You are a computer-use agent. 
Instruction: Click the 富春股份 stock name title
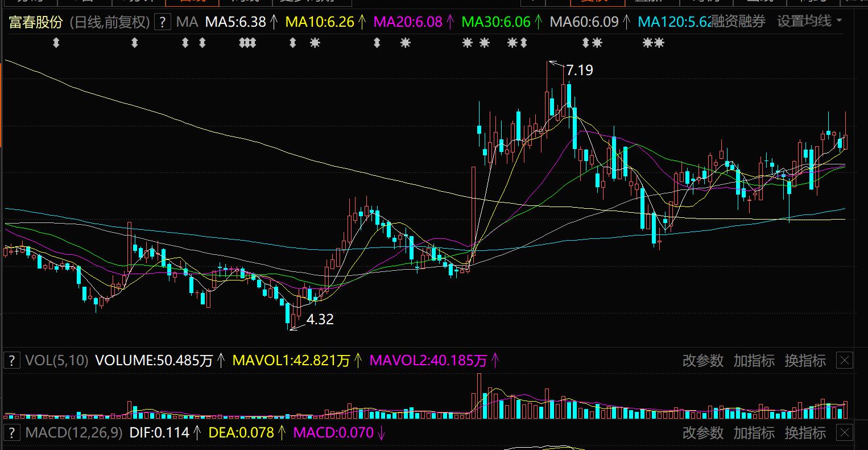pos(35,22)
